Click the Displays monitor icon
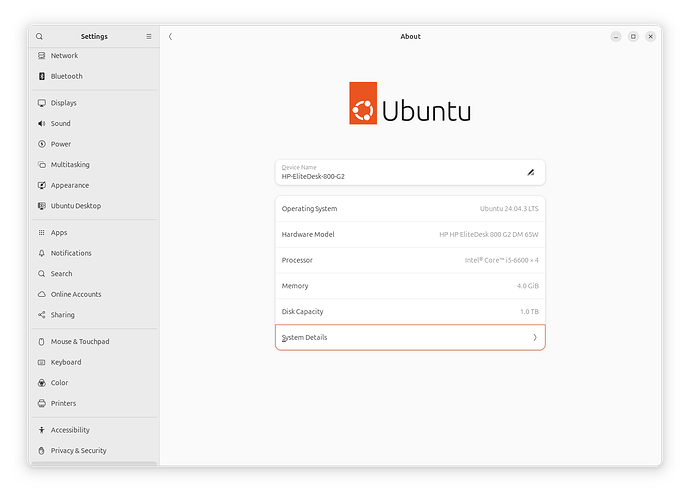Viewport: 690px width, 497px height. click(x=41, y=103)
